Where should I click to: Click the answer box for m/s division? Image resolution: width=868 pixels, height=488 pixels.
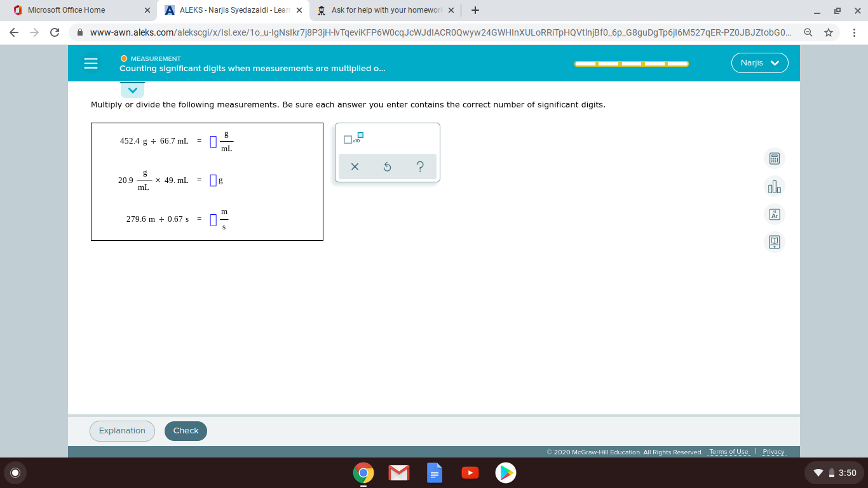[x=214, y=220]
